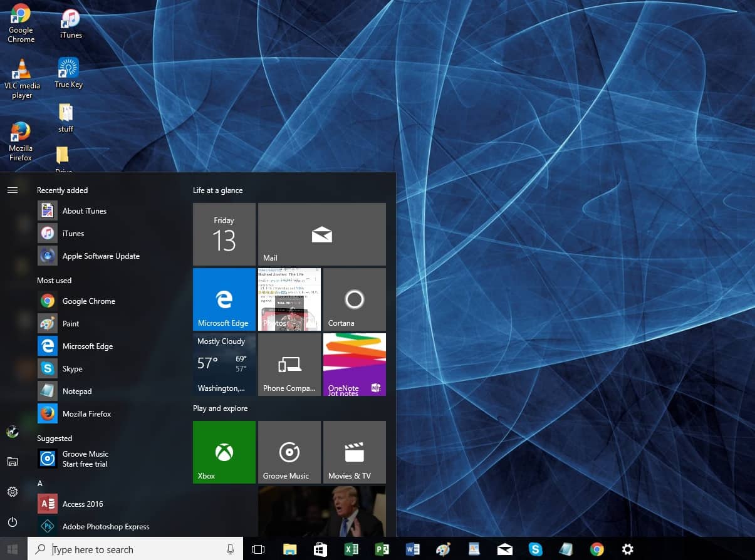Open the Photos tile
This screenshot has height=560, width=755.
point(289,299)
